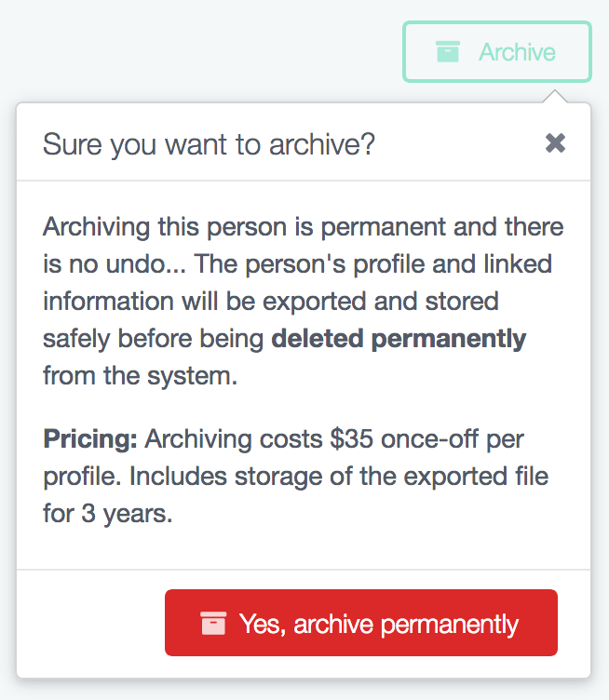Click the 'Sure you want to archive?' heading
Viewport: 609px width, 700px height.
point(209,144)
